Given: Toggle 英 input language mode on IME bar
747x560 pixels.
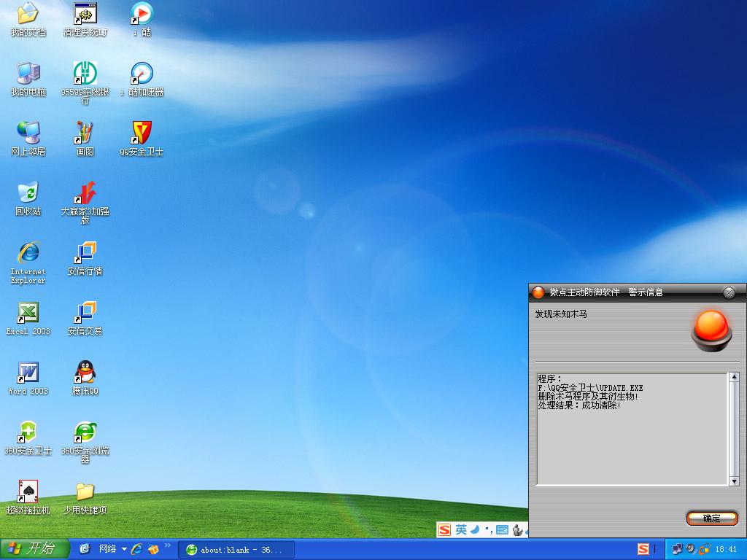Looking at the screenshot, I should coord(461,530).
